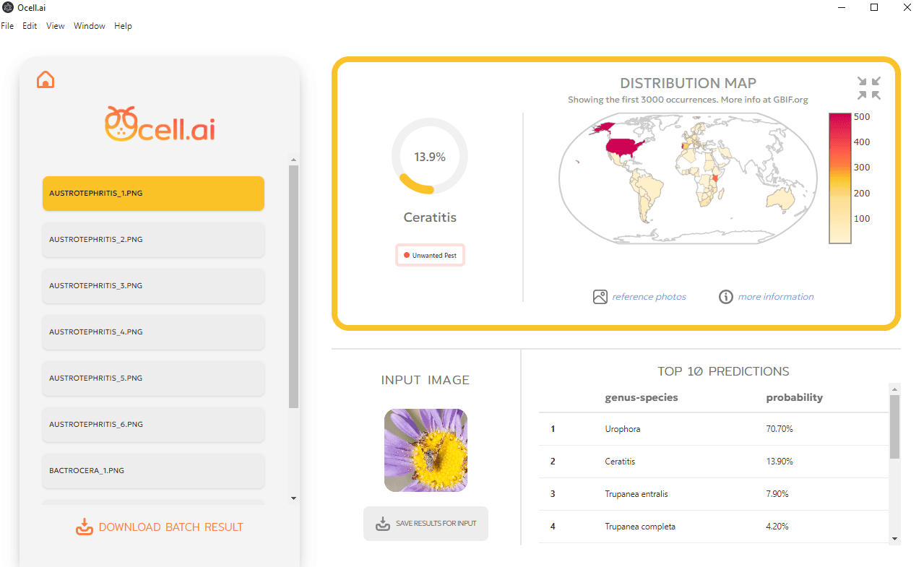Collapse the distribution map panel
This screenshot has width=924, height=567.
pyautogui.click(x=868, y=88)
